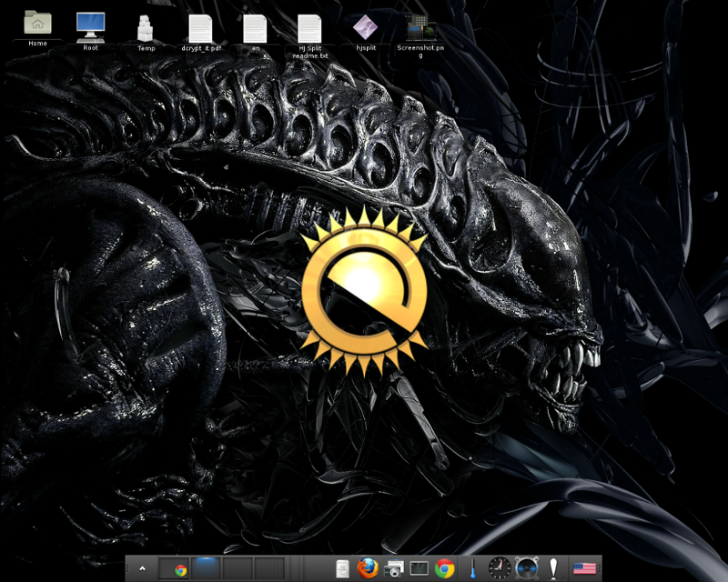Image resolution: width=728 pixels, height=582 pixels.
Task: Open the Home folder desktop icon
Action: 37,24
